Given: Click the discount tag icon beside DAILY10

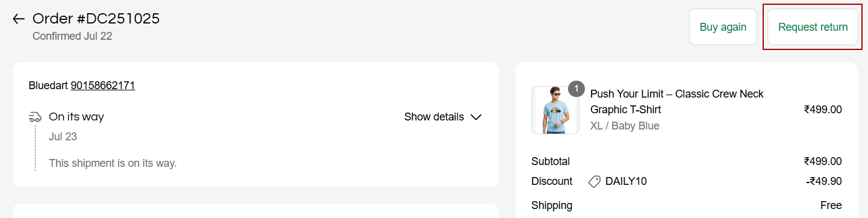Looking at the screenshot, I should 595,181.
